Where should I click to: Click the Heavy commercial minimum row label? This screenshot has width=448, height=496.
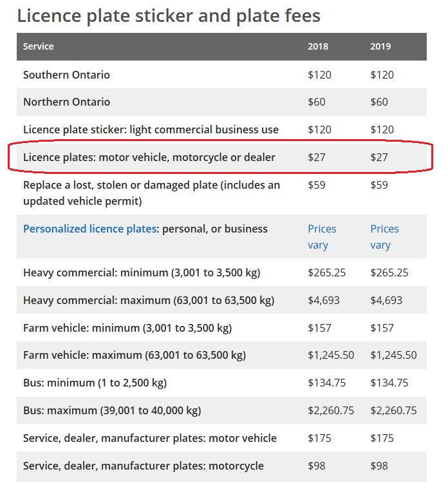click(141, 272)
